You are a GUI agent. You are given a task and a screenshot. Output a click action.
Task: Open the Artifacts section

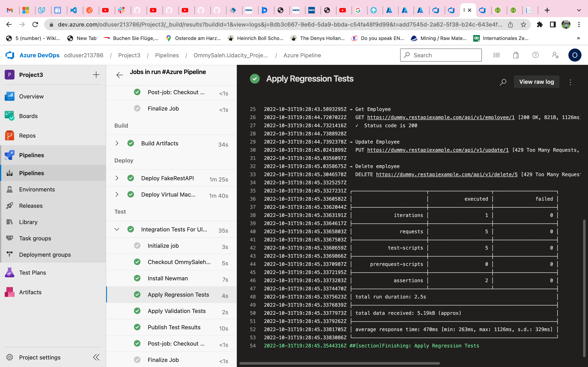pos(30,292)
